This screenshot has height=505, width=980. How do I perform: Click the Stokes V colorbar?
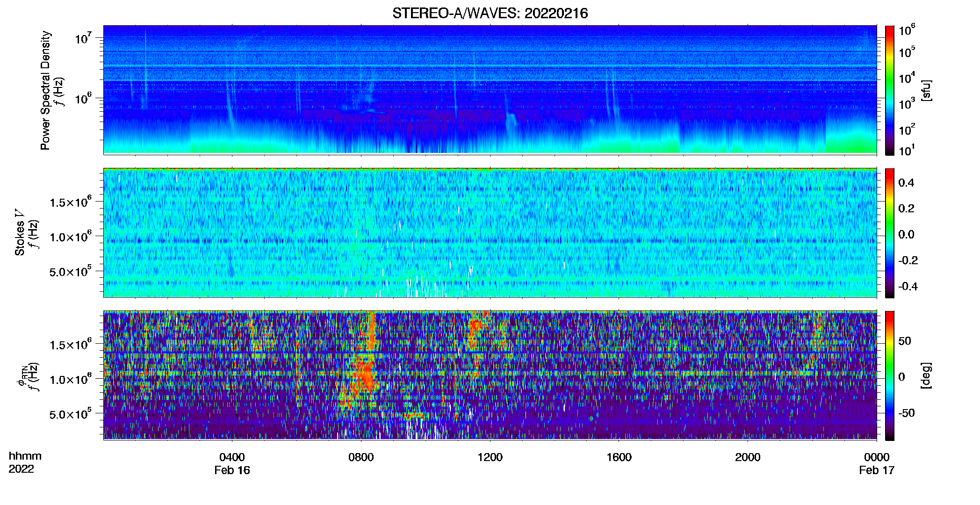890,233
